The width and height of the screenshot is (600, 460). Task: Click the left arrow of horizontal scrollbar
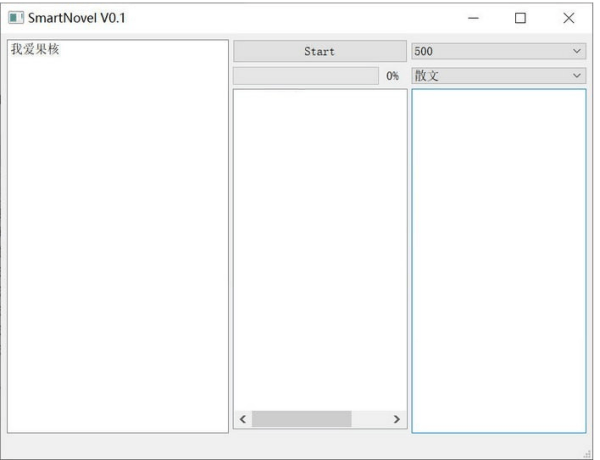point(243,419)
